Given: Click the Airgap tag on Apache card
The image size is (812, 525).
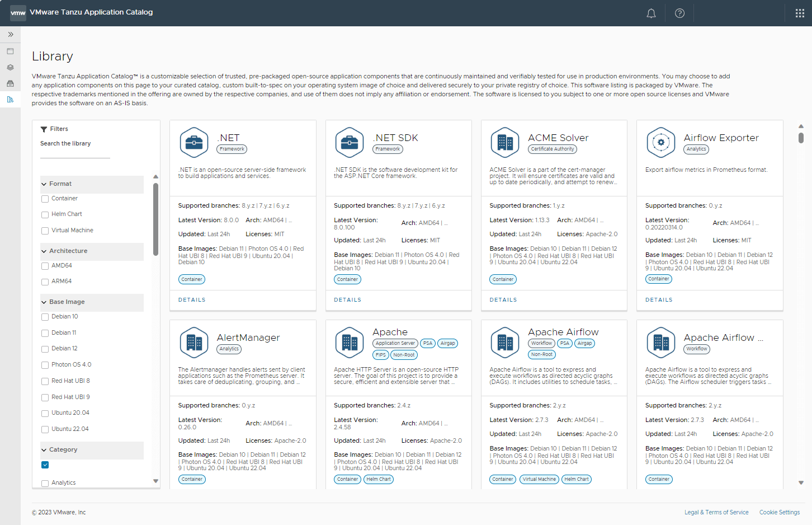Looking at the screenshot, I should tap(448, 344).
